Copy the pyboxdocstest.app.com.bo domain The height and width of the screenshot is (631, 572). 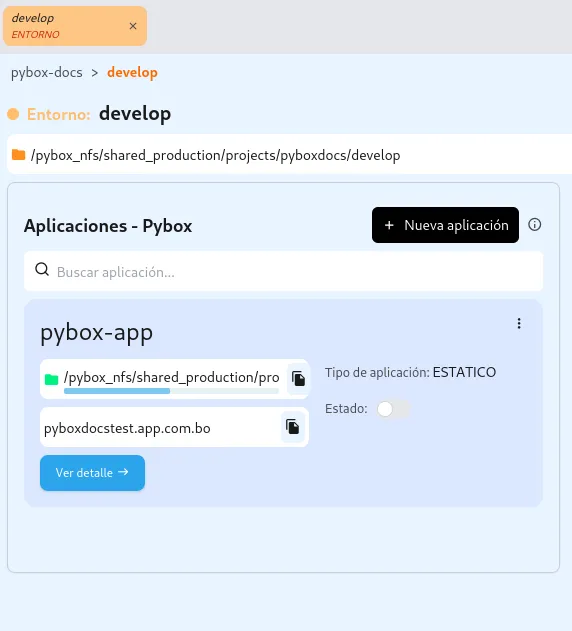click(293, 427)
